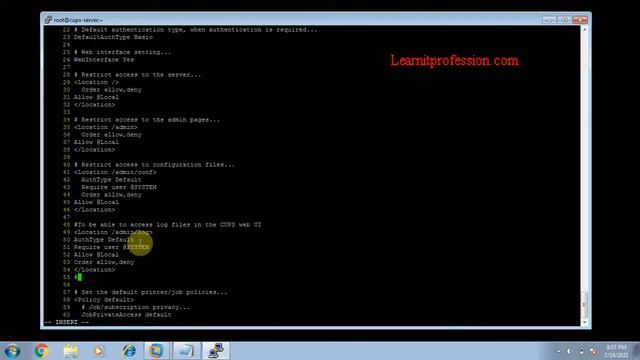Click 'Allow @Local' on line 37
Image resolution: width=640 pixels, height=360 pixels.
click(96, 142)
